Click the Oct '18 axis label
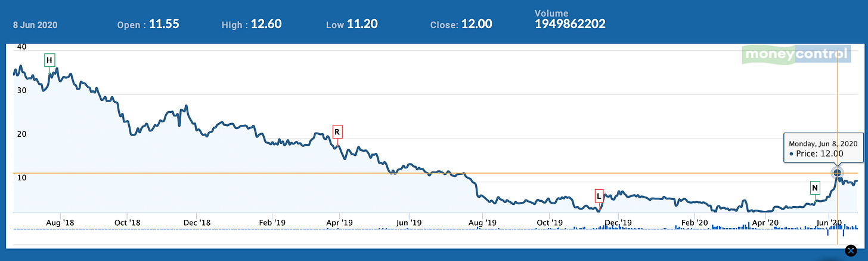 point(128,222)
